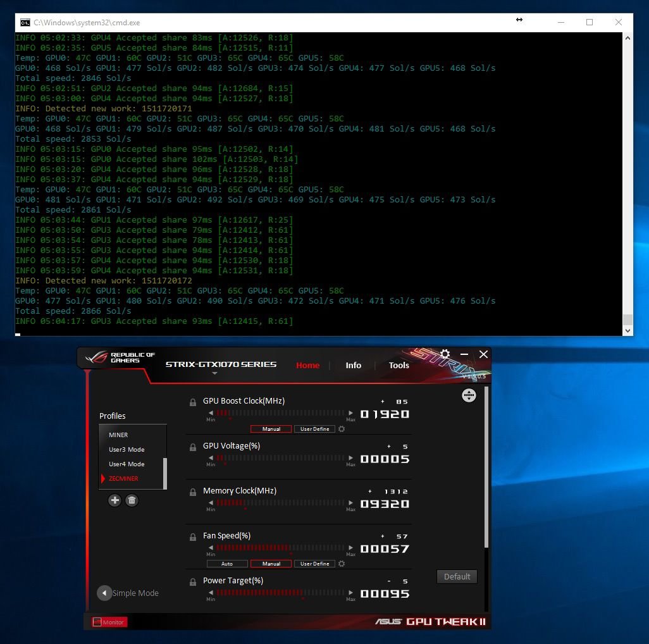Select Manual mode for GPU Boost Clock
649x644 pixels.
point(271,429)
